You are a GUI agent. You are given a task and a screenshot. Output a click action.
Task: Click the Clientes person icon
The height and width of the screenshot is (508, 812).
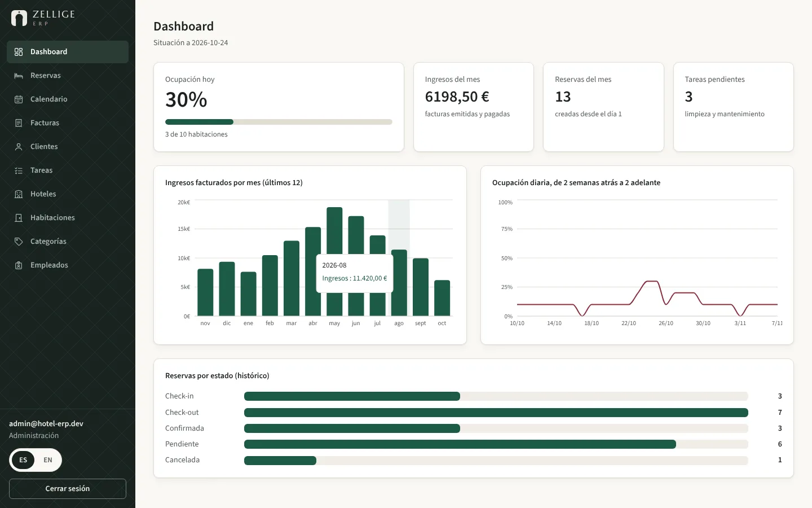click(19, 147)
